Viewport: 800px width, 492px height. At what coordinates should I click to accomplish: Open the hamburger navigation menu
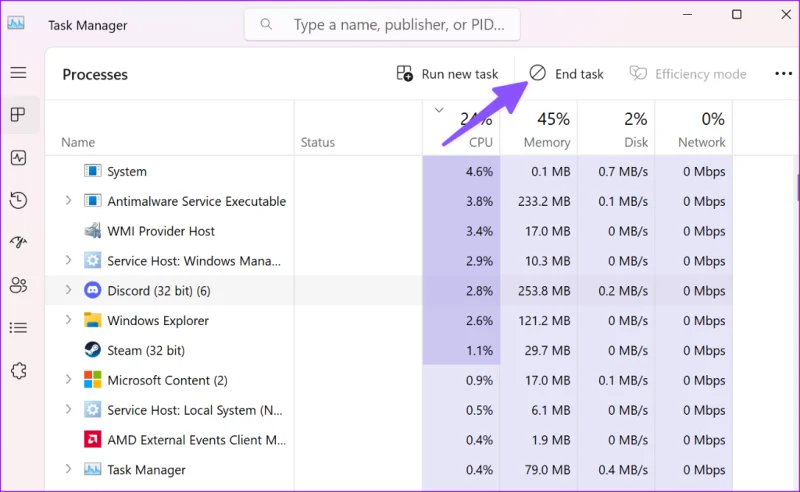click(x=18, y=72)
